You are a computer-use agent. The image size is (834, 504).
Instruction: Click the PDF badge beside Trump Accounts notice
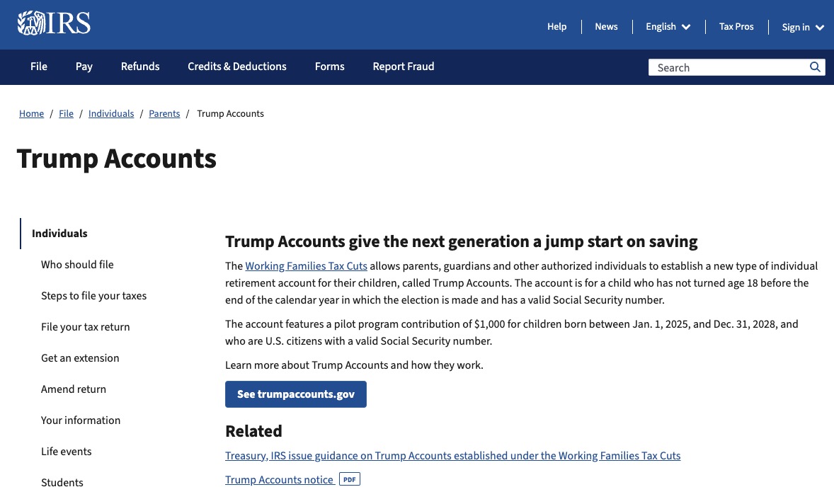pyautogui.click(x=349, y=479)
